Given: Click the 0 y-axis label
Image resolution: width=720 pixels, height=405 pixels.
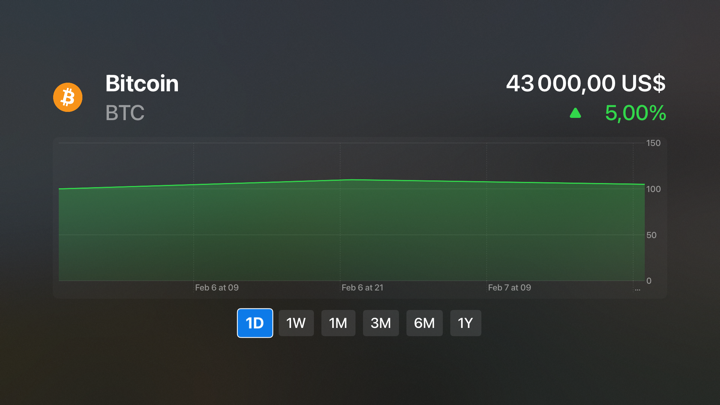Looking at the screenshot, I should click(649, 281).
